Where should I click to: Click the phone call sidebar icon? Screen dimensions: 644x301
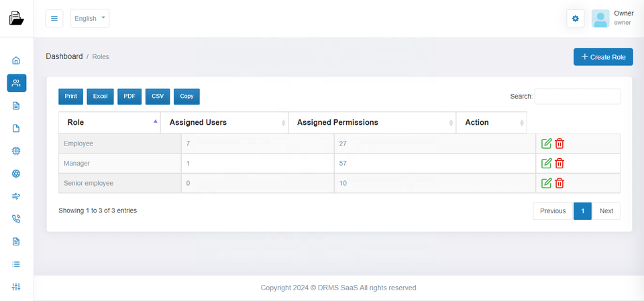[17, 219]
